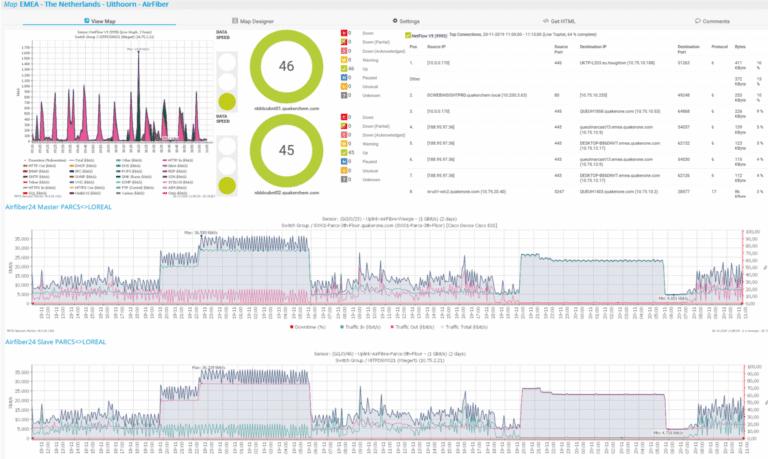Open the Comments tab
The image size is (768, 459).
pyautogui.click(x=712, y=21)
